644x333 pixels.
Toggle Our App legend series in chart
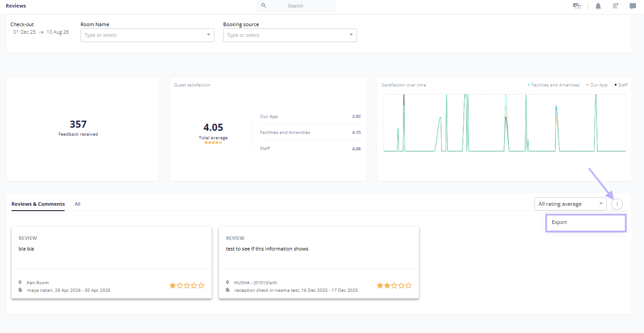tap(597, 85)
